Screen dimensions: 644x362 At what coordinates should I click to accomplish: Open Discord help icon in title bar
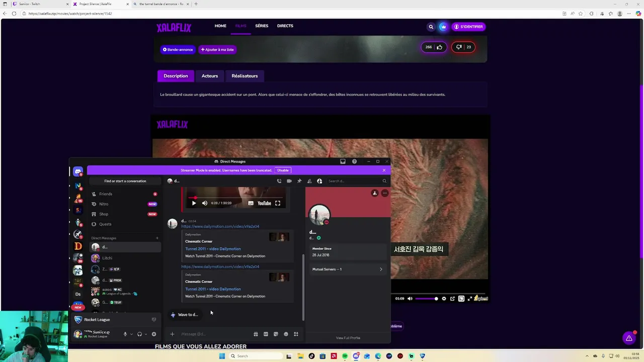click(x=354, y=161)
